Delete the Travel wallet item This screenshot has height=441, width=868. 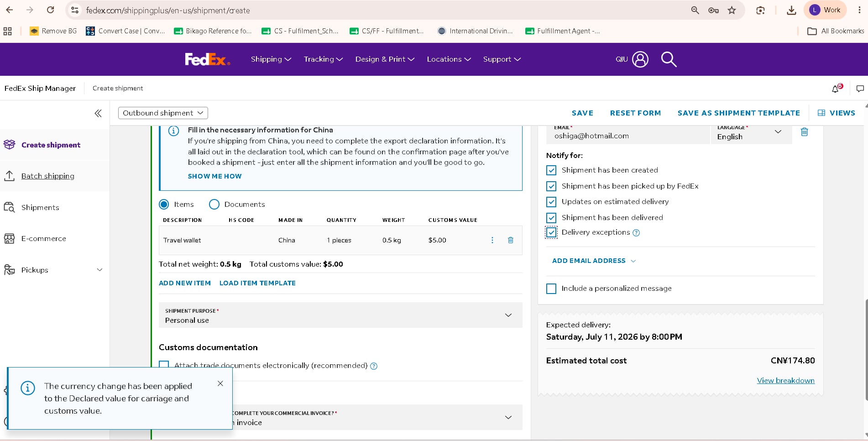[511, 240]
